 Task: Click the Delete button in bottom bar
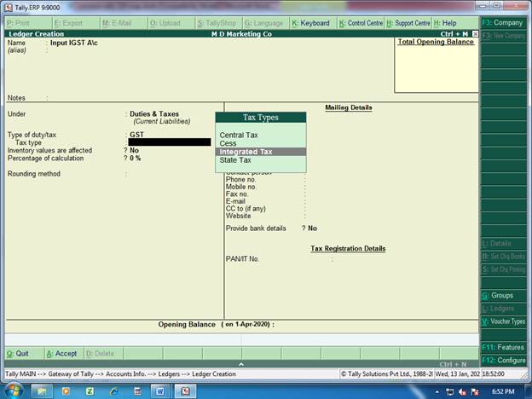pyautogui.click(x=103, y=354)
